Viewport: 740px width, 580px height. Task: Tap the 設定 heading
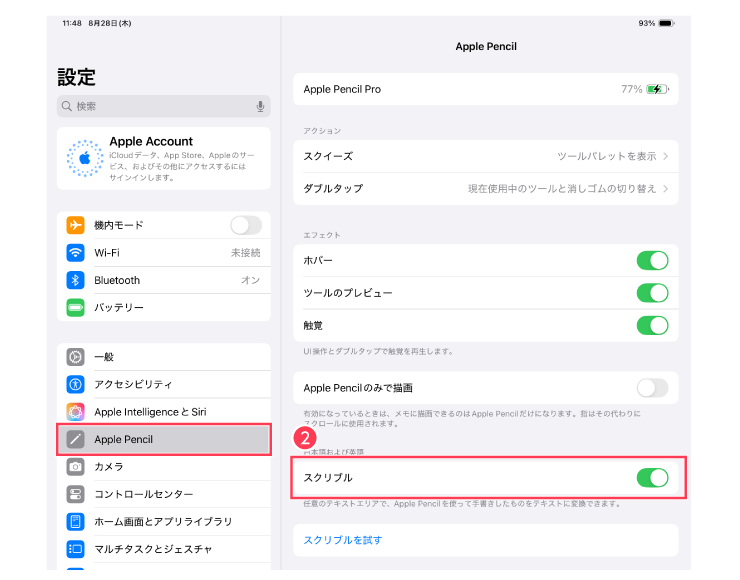(x=76, y=77)
